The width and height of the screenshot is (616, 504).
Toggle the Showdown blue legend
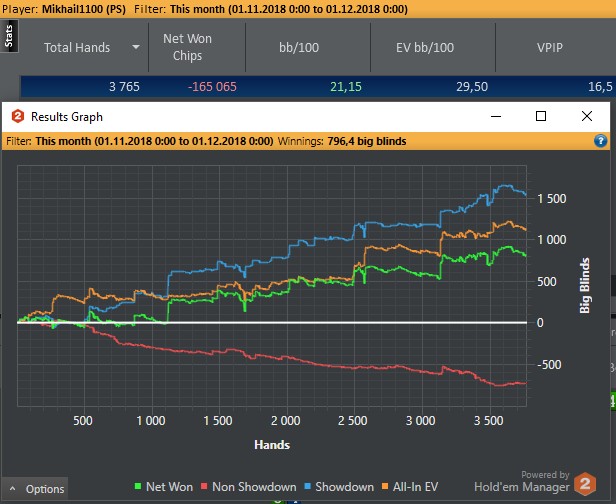(x=339, y=487)
